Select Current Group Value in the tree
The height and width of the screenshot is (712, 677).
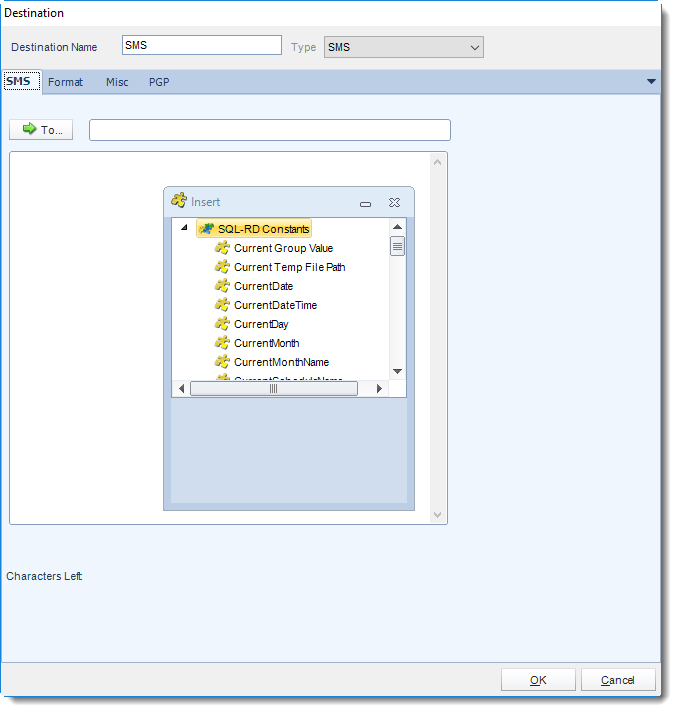tap(283, 248)
